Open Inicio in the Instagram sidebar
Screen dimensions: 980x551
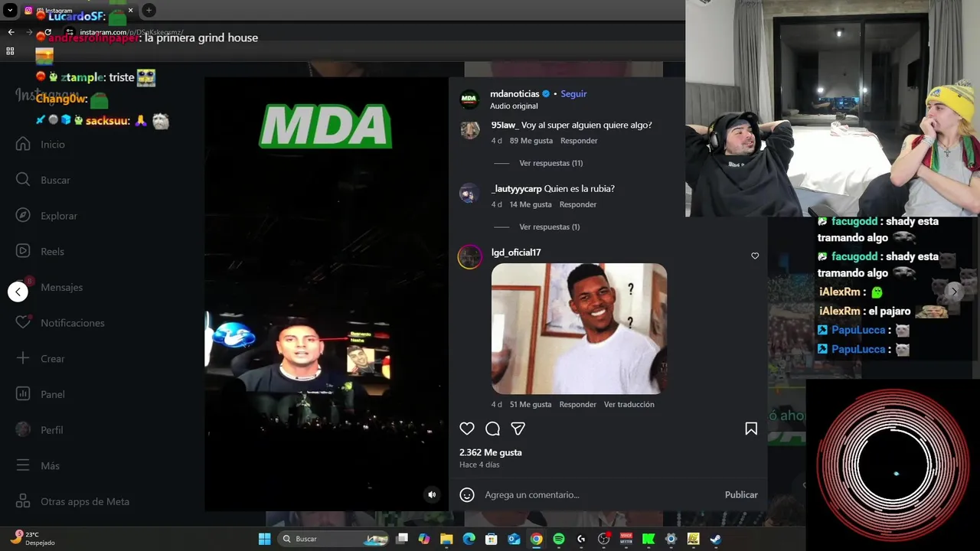point(40,145)
